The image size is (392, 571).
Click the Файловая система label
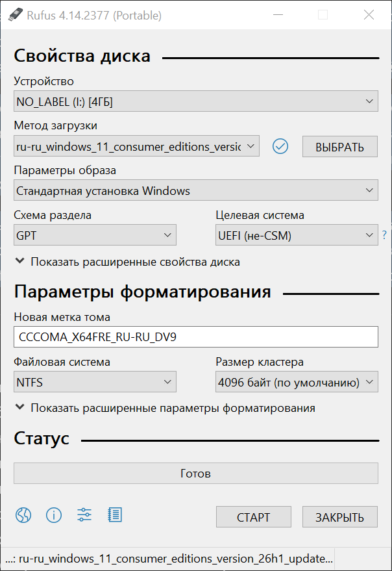point(62,362)
